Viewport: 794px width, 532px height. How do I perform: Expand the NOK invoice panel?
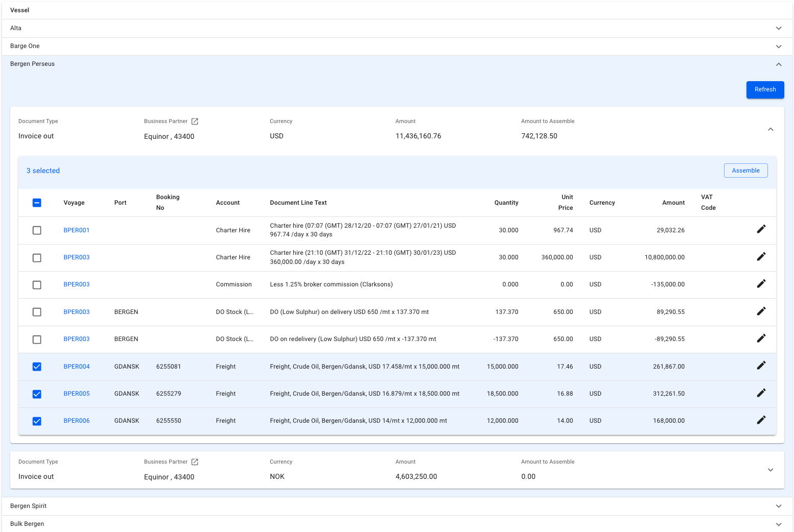click(x=770, y=470)
